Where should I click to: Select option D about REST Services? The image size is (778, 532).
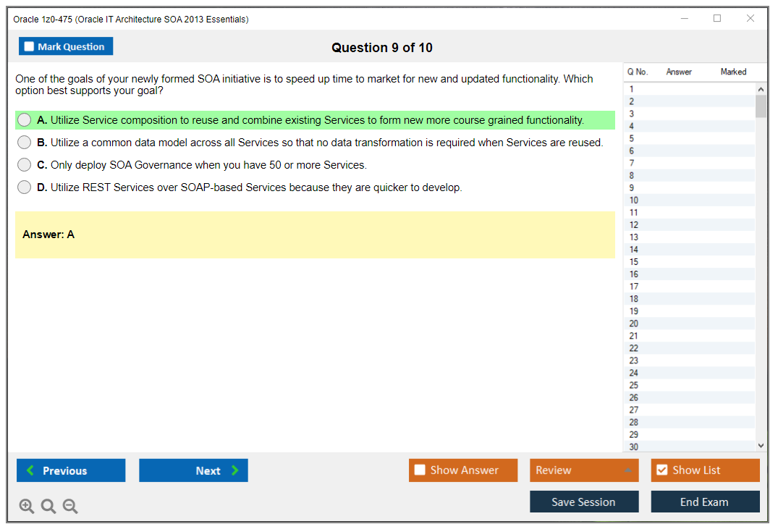[25, 187]
